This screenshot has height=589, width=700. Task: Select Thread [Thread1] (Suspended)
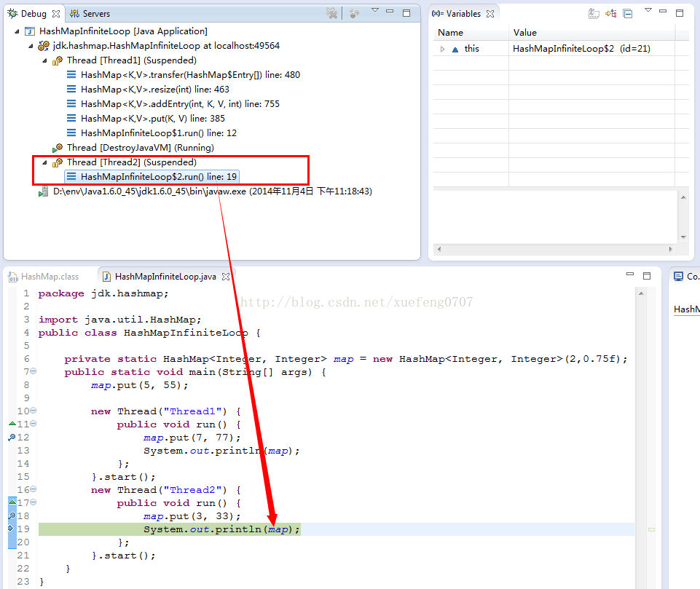coord(132,60)
